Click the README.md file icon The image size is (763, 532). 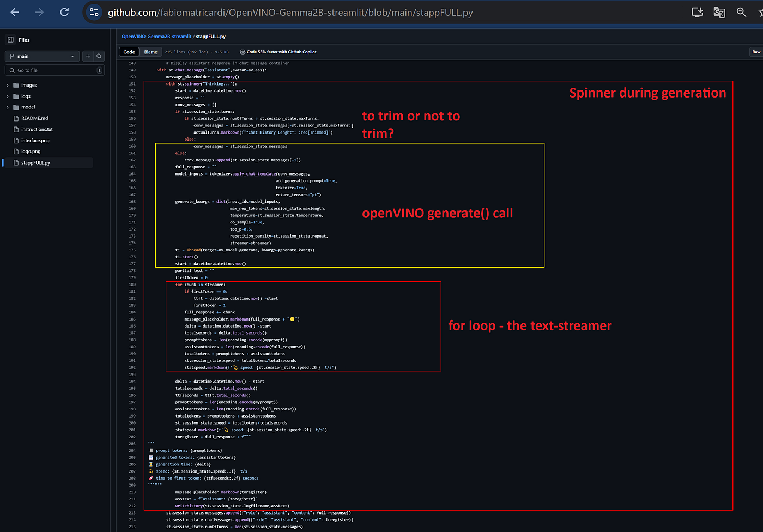point(16,118)
